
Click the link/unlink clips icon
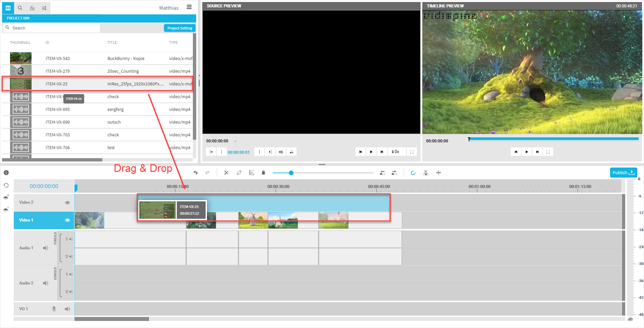pos(239,173)
